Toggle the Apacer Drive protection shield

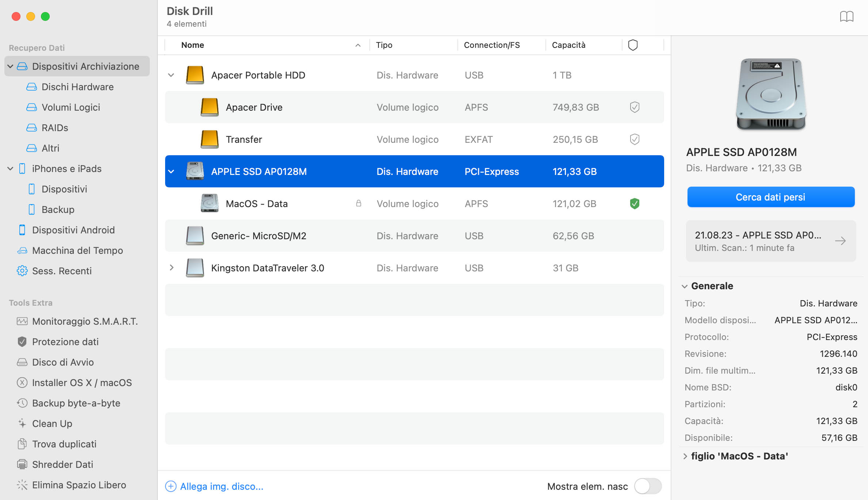(x=635, y=107)
